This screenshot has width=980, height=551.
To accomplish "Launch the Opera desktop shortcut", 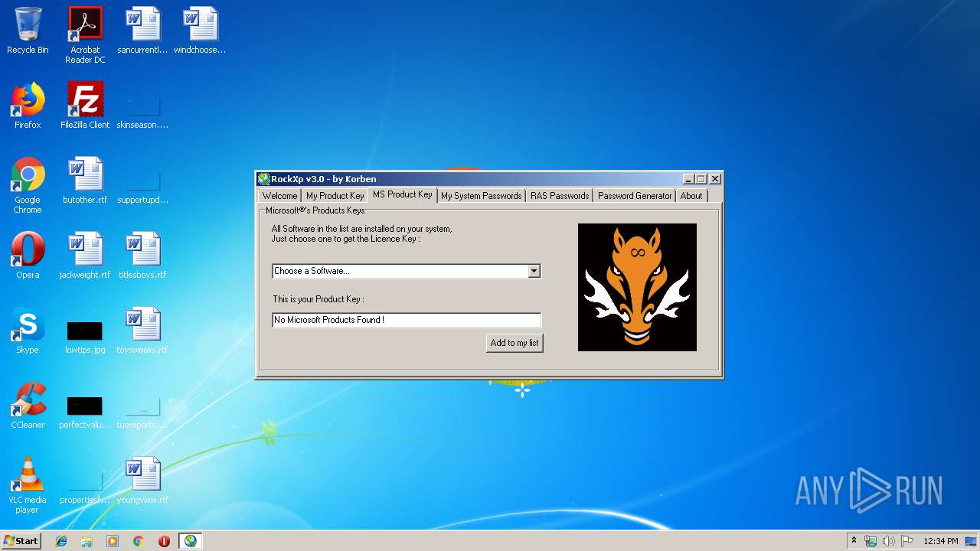I will coord(28,256).
